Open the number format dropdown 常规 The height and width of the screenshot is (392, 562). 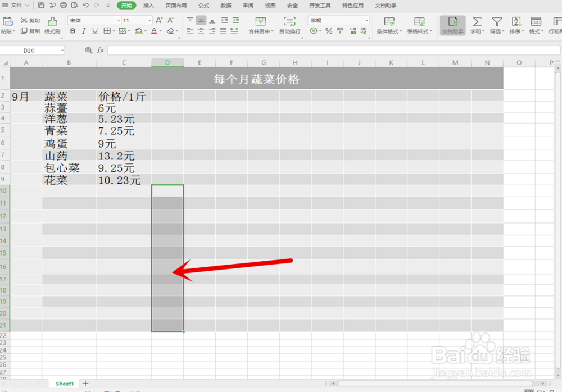[x=366, y=20]
